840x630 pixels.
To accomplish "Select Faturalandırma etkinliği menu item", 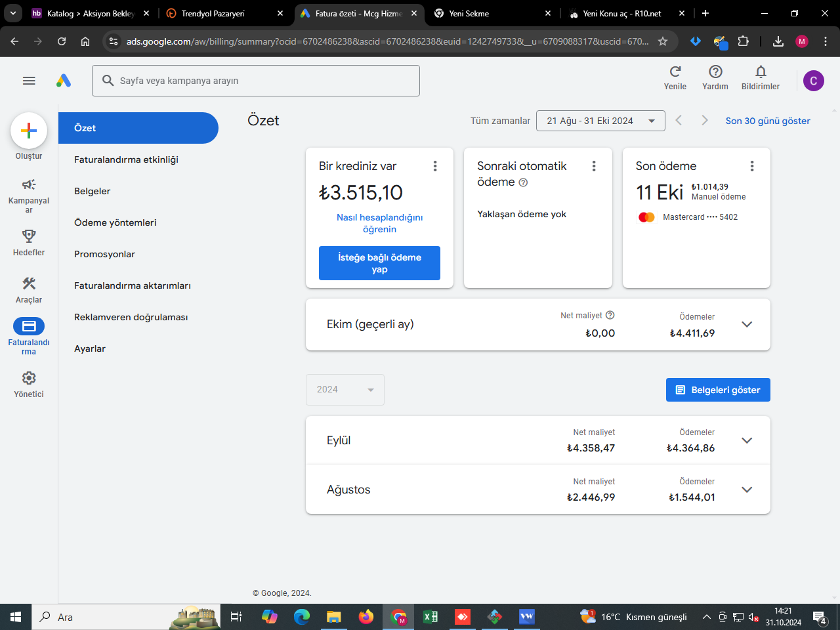I will [126, 159].
